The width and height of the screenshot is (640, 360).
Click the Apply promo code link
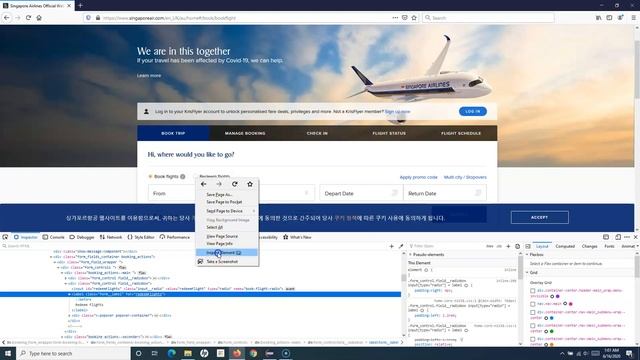(418, 178)
